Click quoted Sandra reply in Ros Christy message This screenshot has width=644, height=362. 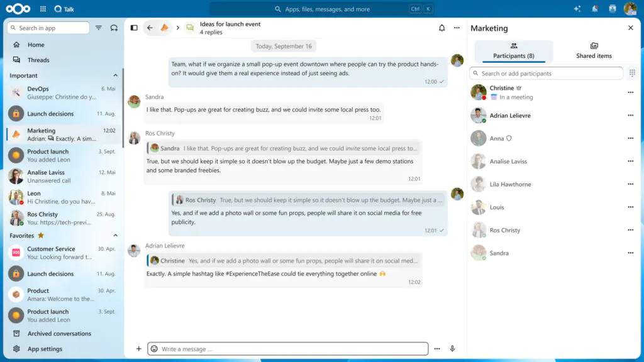(284, 148)
